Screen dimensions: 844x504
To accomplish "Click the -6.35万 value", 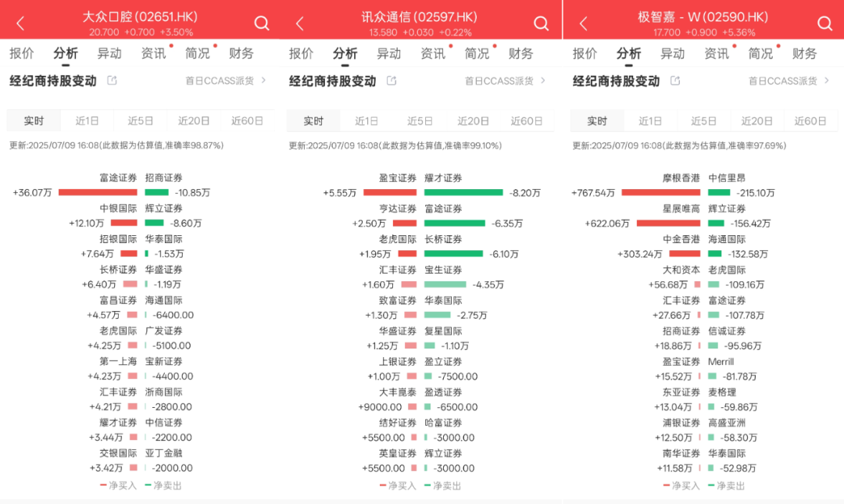I will (x=507, y=223).
